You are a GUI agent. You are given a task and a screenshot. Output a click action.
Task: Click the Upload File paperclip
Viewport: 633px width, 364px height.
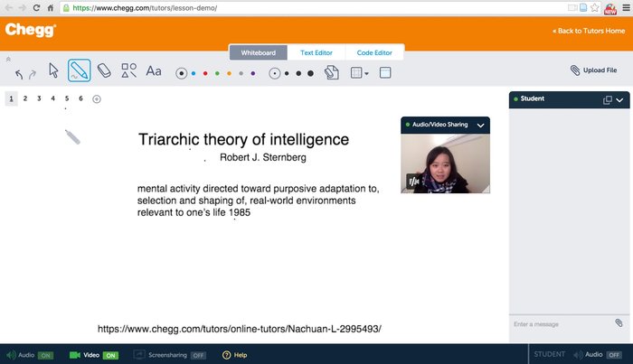coord(575,70)
